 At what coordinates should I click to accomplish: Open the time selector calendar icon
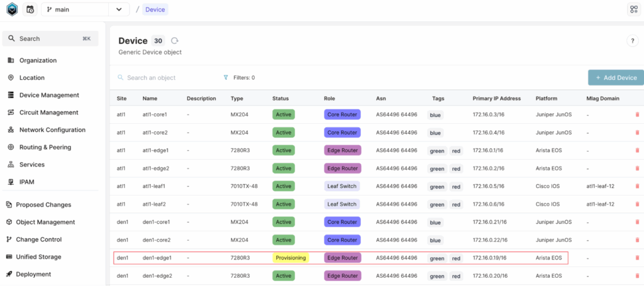click(30, 9)
